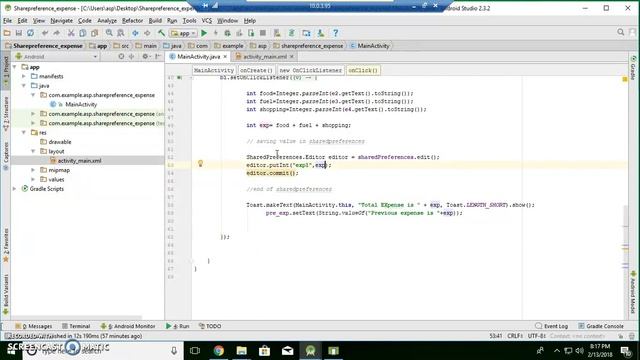This screenshot has width=640, height=360.
Task: Toggle the Favorites side panel
Action: pyautogui.click(x=6, y=245)
